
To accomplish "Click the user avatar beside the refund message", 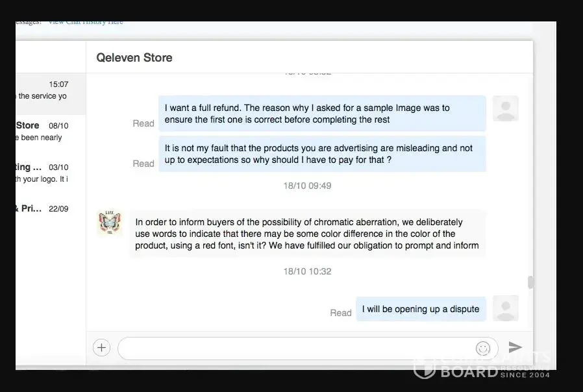I will 505,108.
